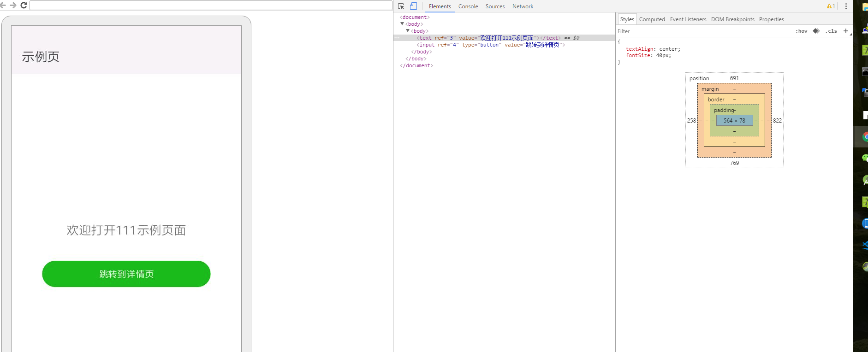The image size is (868, 352).
Task: Open the Sources tab
Action: pos(495,6)
